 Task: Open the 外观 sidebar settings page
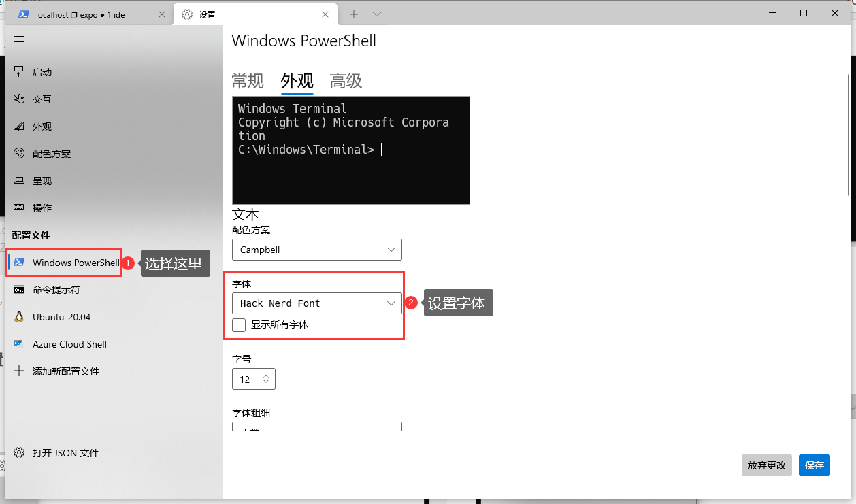[x=114, y=127]
